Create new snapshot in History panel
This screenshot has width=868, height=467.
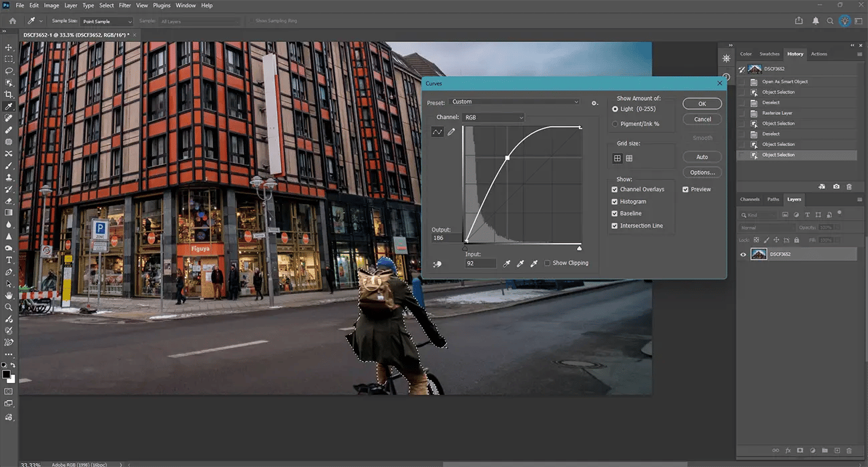pos(837,187)
